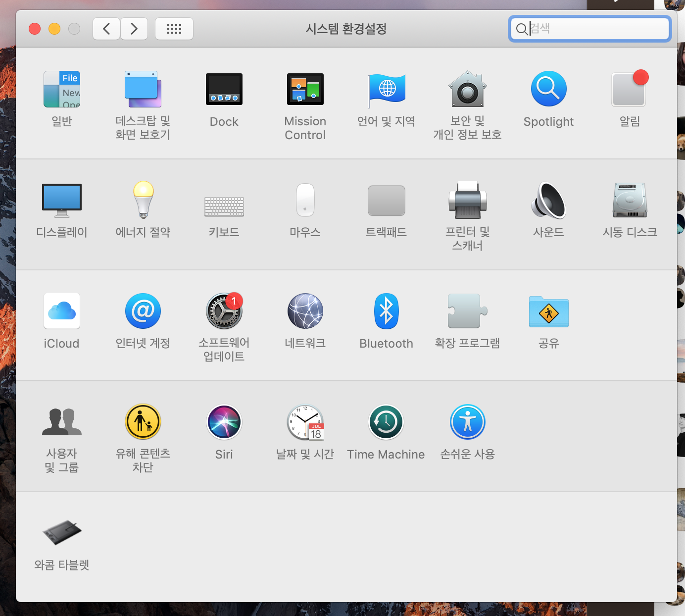Go forward with the right arrow button
The height and width of the screenshot is (616, 685).
[134, 29]
